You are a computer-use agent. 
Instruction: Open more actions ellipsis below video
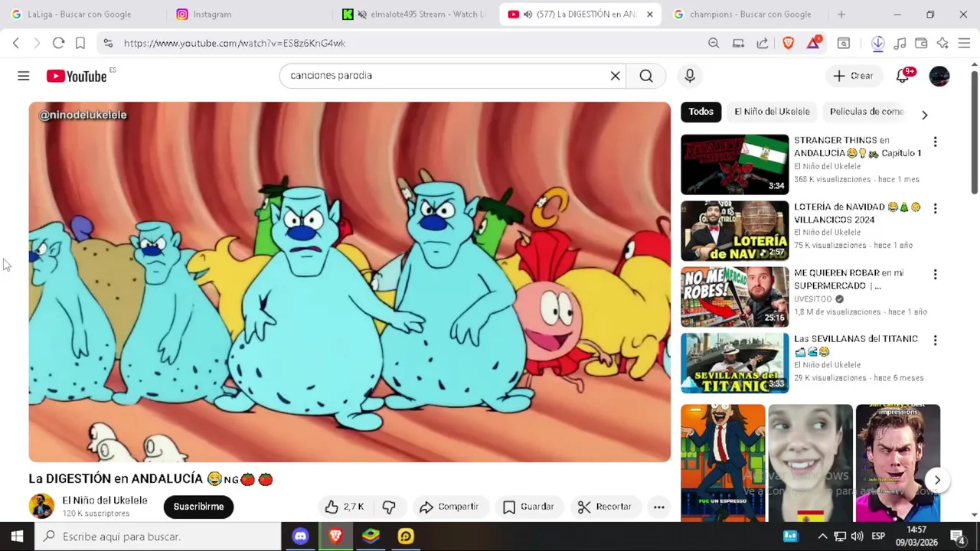click(x=658, y=507)
